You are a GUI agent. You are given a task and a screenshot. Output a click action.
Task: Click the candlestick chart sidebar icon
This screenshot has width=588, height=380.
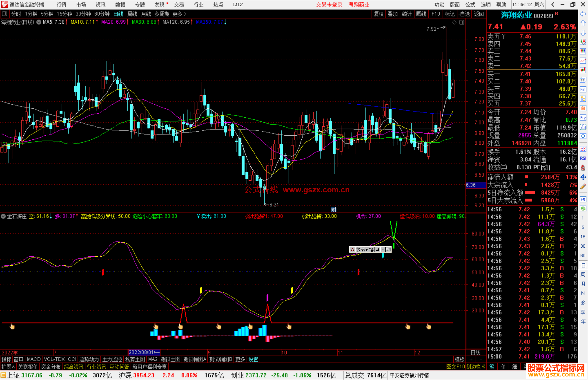583,70
